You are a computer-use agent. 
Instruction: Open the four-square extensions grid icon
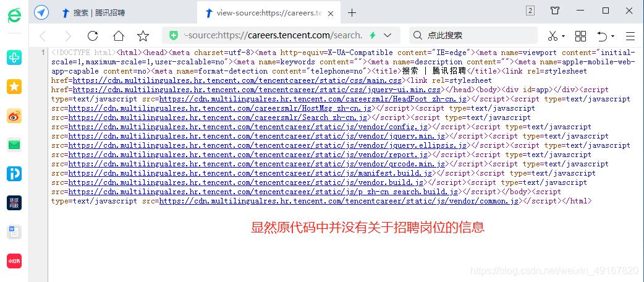[580, 36]
